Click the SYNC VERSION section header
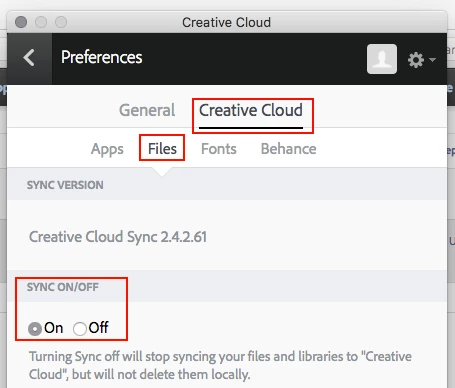This screenshot has width=455, height=388. pyautogui.click(x=65, y=185)
